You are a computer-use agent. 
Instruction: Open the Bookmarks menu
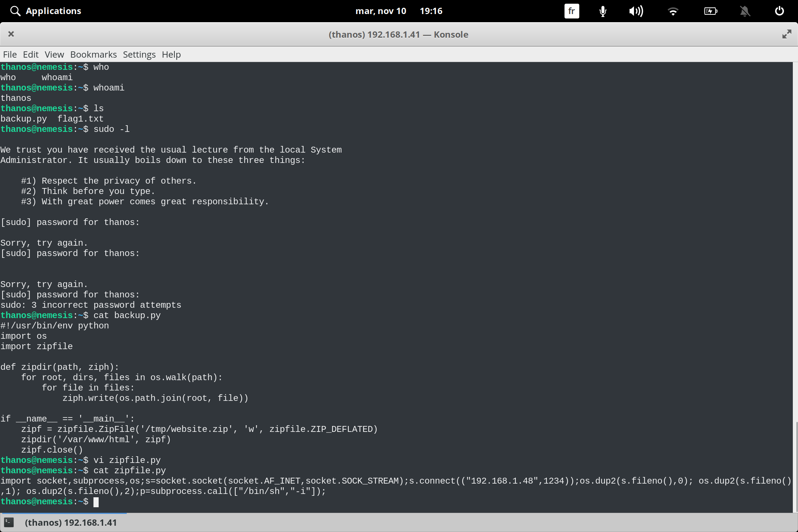coord(93,54)
